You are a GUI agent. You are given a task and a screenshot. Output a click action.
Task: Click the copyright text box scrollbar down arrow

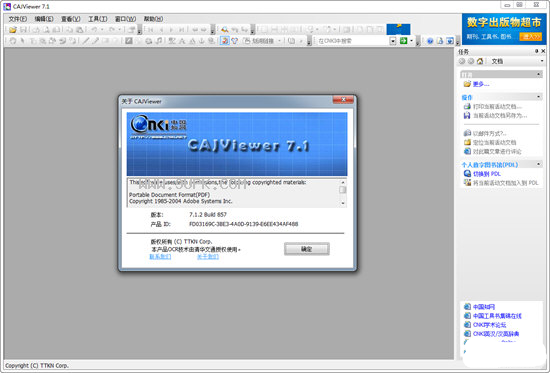pos(343,203)
